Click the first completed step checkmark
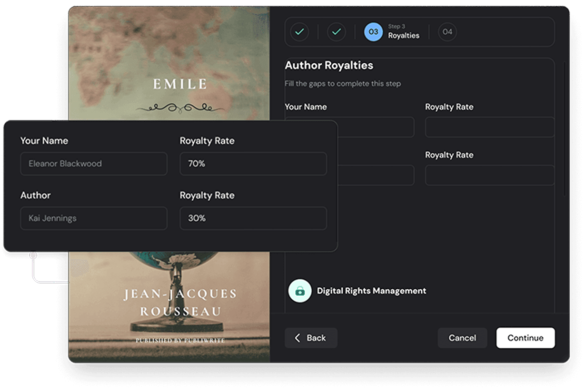The height and width of the screenshot is (392, 585). pos(299,32)
